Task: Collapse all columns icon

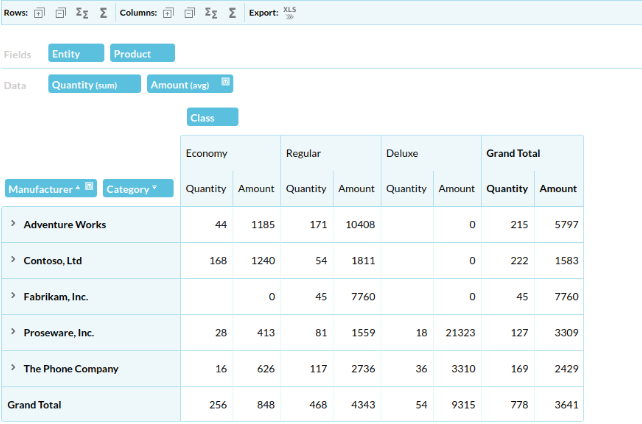Action: (x=190, y=13)
